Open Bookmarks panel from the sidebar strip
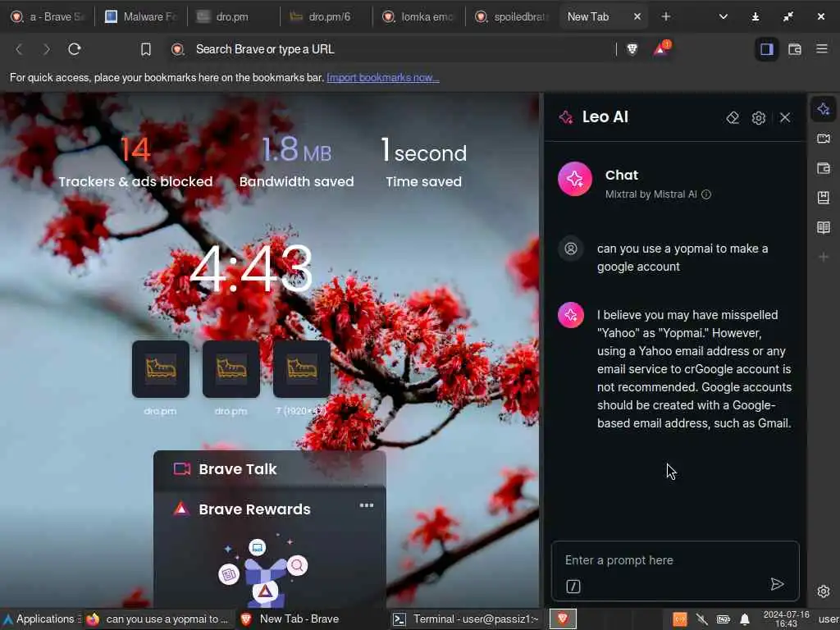The image size is (840, 630). tap(824, 198)
